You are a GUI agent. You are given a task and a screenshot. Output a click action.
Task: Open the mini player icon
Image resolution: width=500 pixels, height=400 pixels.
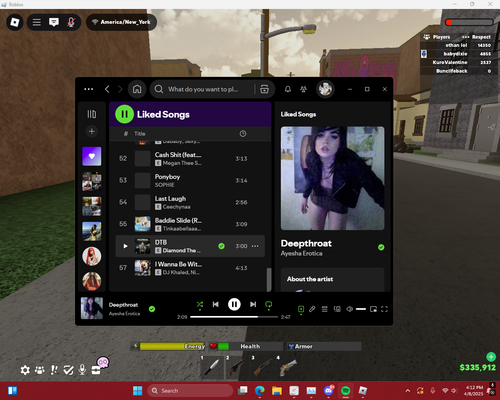click(x=373, y=309)
